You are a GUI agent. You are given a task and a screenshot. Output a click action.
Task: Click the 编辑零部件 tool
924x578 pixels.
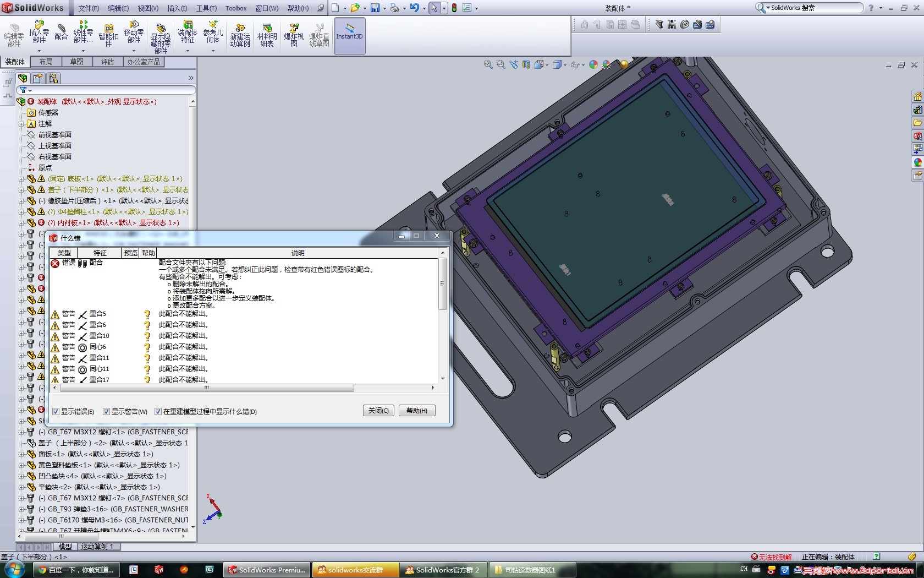(14, 36)
